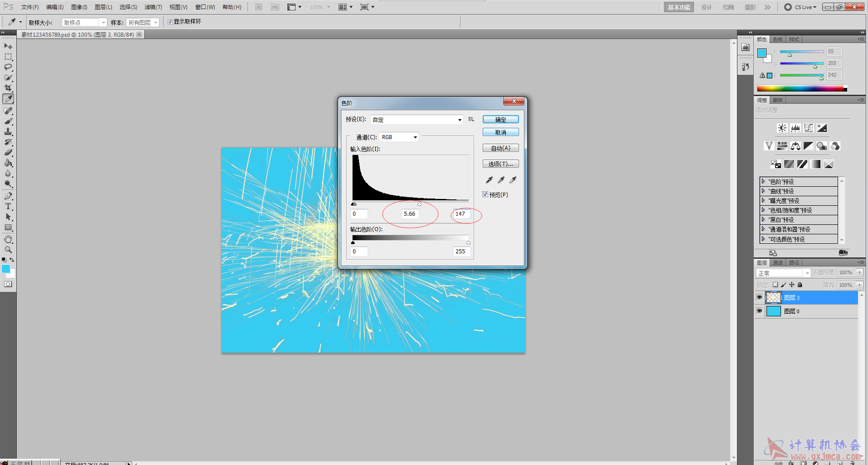Hide 图层 0 layer visibility
This screenshot has height=465, width=868.
click(x=760, y=311)
